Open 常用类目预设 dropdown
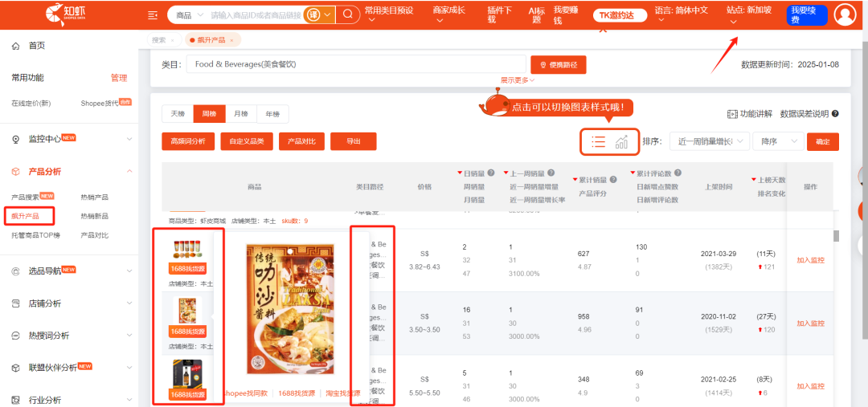This screenshot has height=407, width=868. [x=389, y=15]
